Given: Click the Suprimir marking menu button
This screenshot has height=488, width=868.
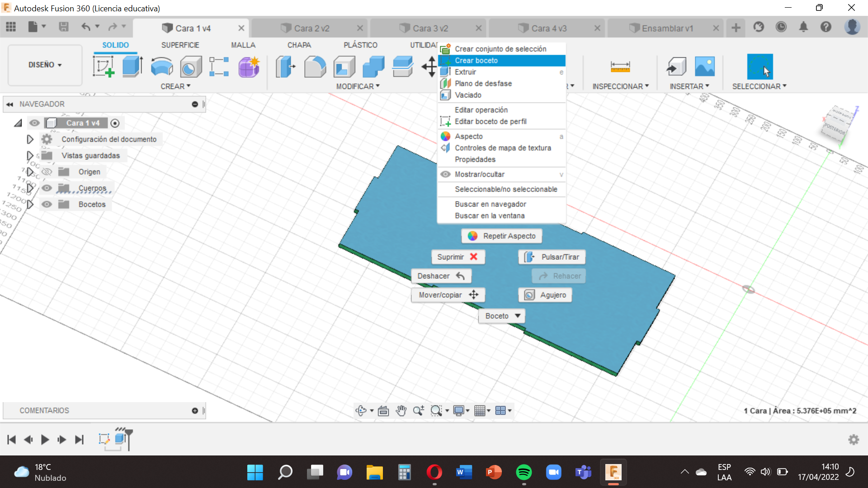Looking at the screenshot, I should (458, 257).
